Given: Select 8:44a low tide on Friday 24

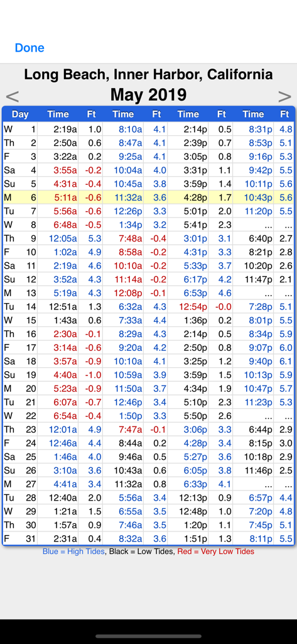Looking at the screenshot, I should (131, 443).
